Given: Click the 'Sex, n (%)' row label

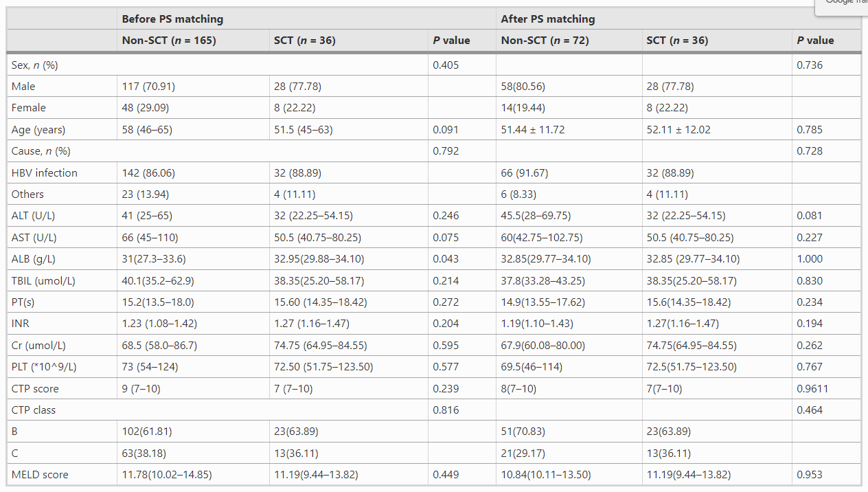Looking at the screenshot, I should point(35,65).
